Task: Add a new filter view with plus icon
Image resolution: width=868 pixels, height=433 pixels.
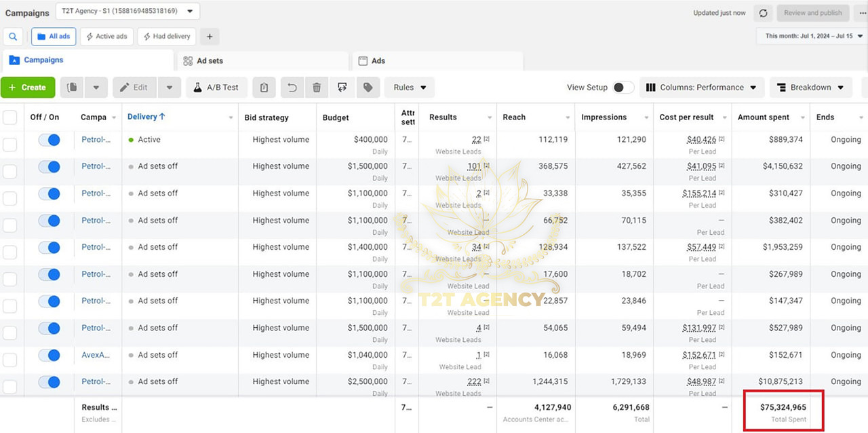Action: (210, 37)
